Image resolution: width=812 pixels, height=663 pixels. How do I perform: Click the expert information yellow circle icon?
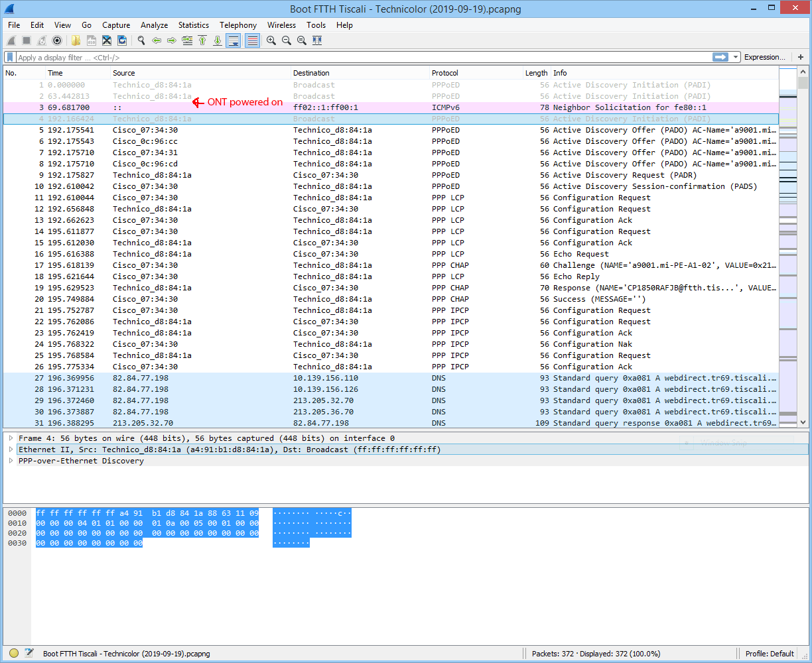(13, 653)
